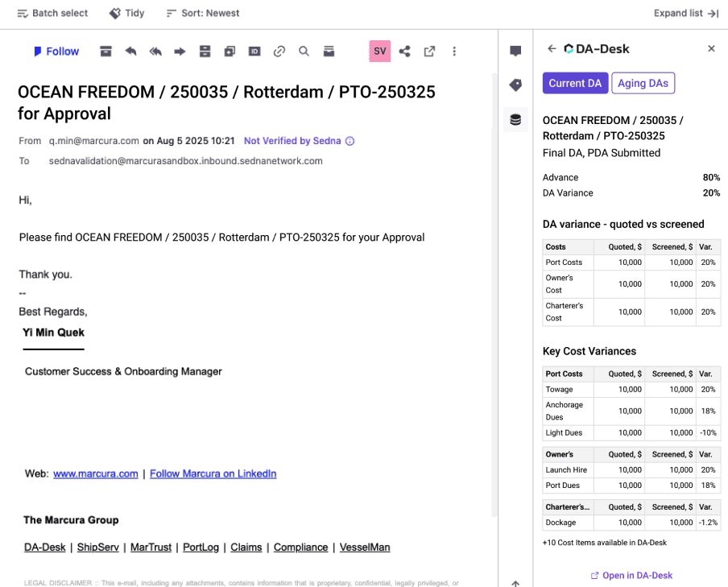The height and width of the screenshot is (587, 728).
Task: Select the Port Dues row
Action: coord(631,486)
